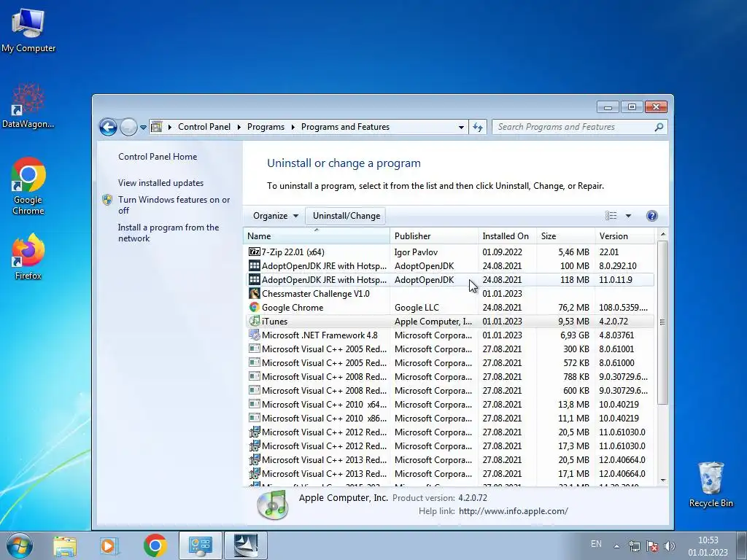Show hidden tray icons arrow
The height and width of the screenshot is (560, 747).
[616, 546]
